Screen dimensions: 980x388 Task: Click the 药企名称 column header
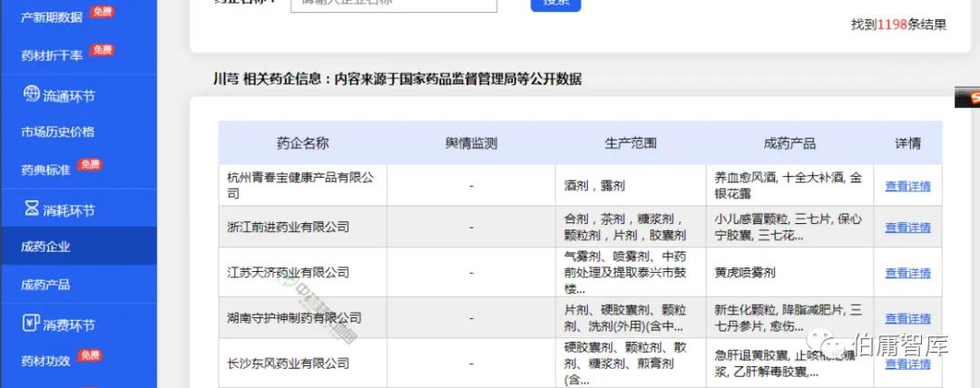pyautogui.click(x=302, y=143)
